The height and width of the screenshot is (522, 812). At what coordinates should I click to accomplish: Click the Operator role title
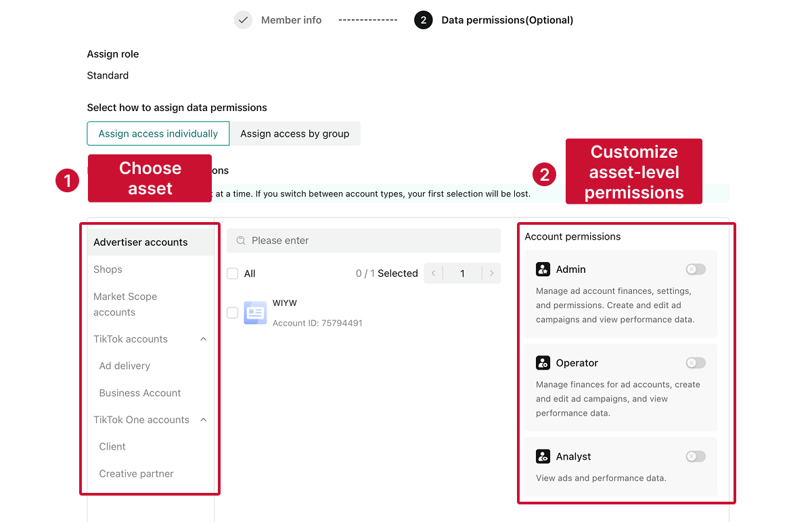(577, 363)
